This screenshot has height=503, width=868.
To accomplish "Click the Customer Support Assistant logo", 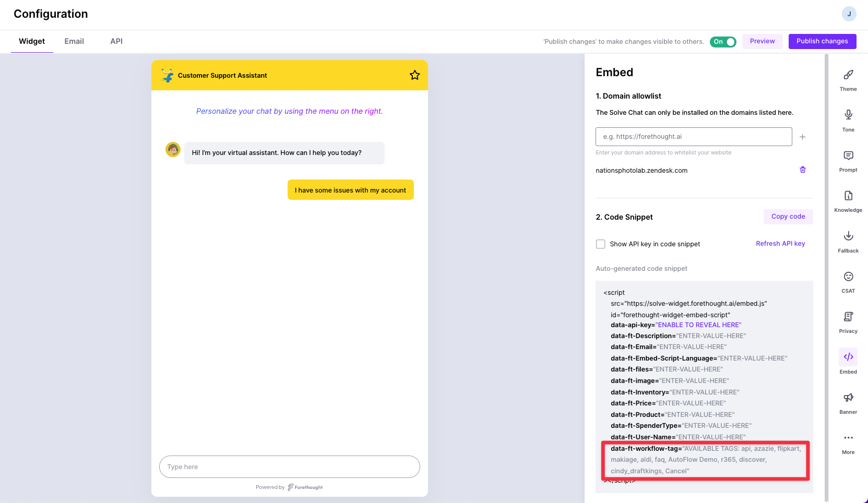I will click(x=168, y=75).
